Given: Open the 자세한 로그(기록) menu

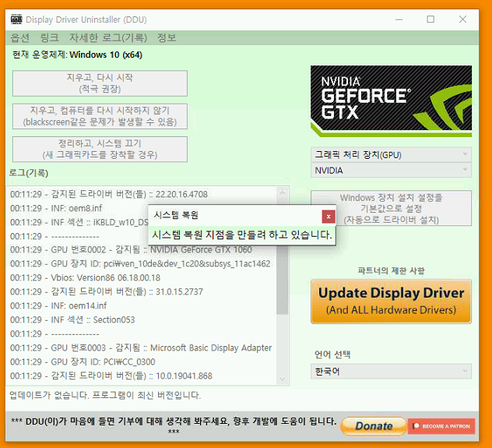Looking at the screenshot, I should pos(108,37).
